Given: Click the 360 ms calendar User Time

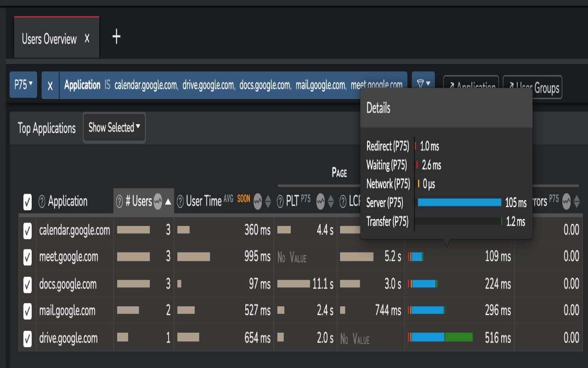Looking at the screenshot, I should (257, 230).
